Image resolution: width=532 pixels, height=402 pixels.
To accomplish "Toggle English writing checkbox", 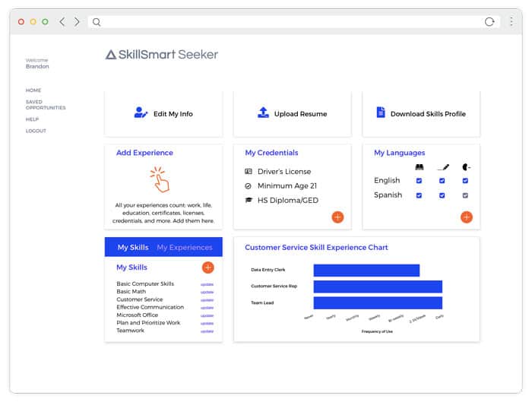I will 442,181.
